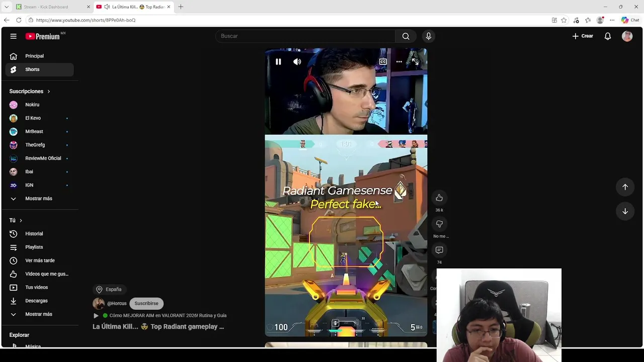644x362 pixels.
Task: Open Videos que me gustan
Action: tap(39, 274)
